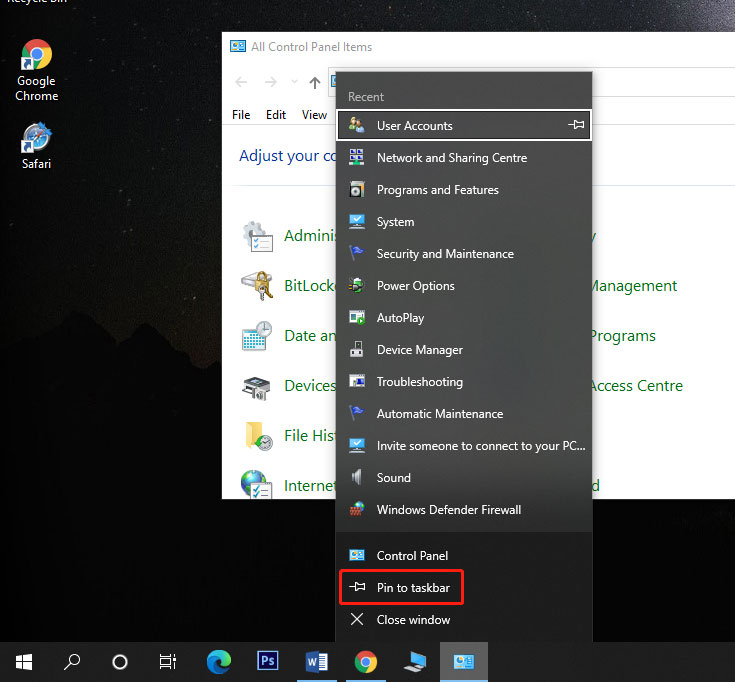Open the Windows Start menu
Viewport: 735px width, 682px height.
point(24,662)
